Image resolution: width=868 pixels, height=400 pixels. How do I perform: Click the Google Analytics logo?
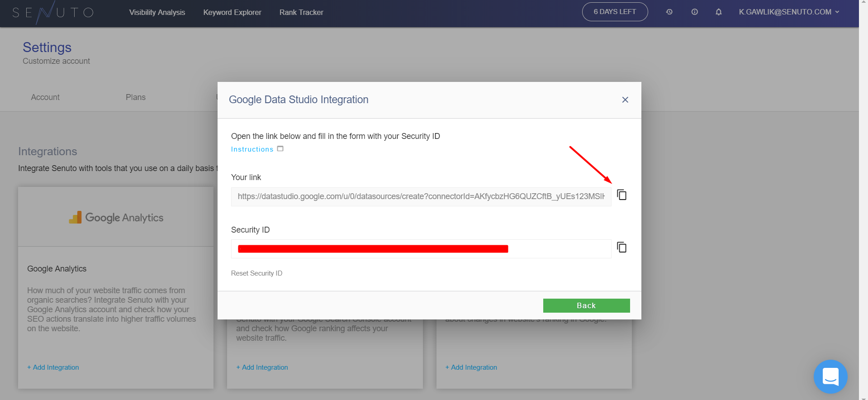point(116,218)
